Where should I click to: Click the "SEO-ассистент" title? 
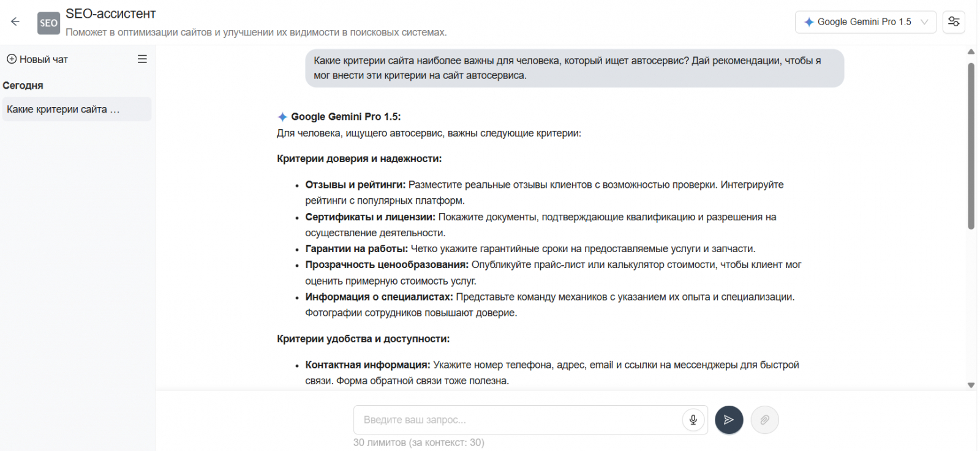coord(111,13)
